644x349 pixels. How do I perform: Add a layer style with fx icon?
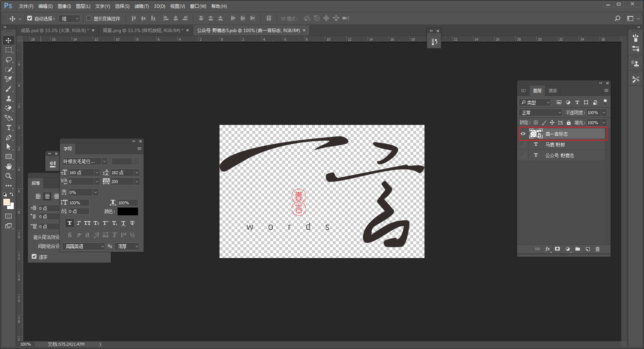547,249
